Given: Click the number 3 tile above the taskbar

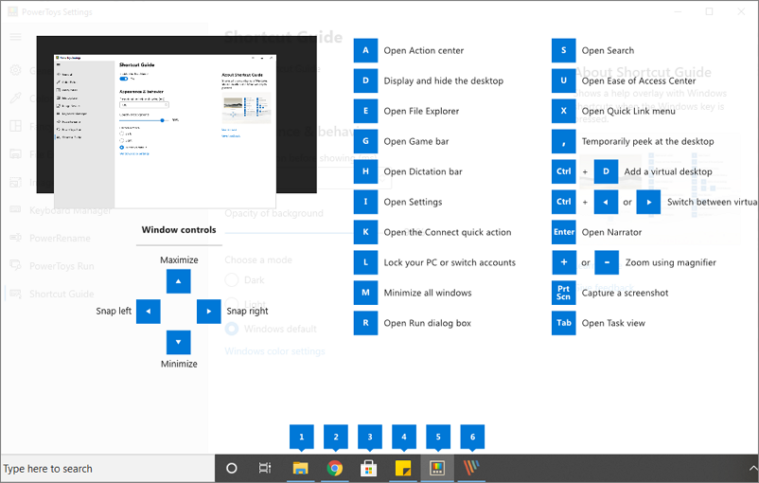Looking at the screenshot, I should pyautogui.click(x=370, y=437).
